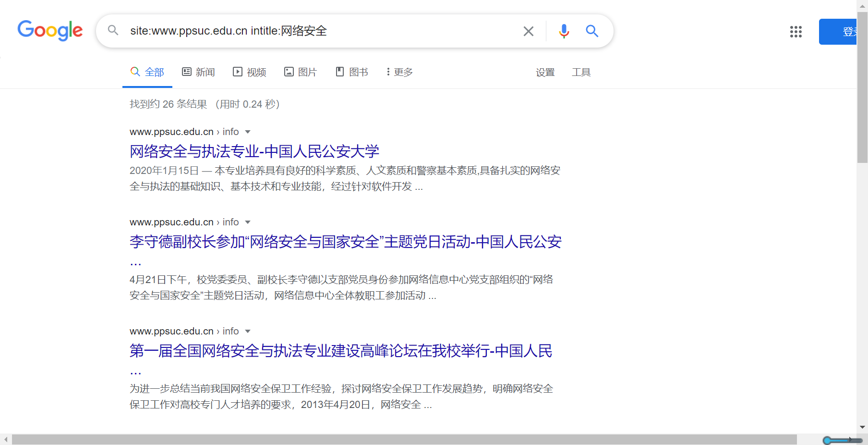Click the snippet date 2020年1月15日

pos(164,171)
